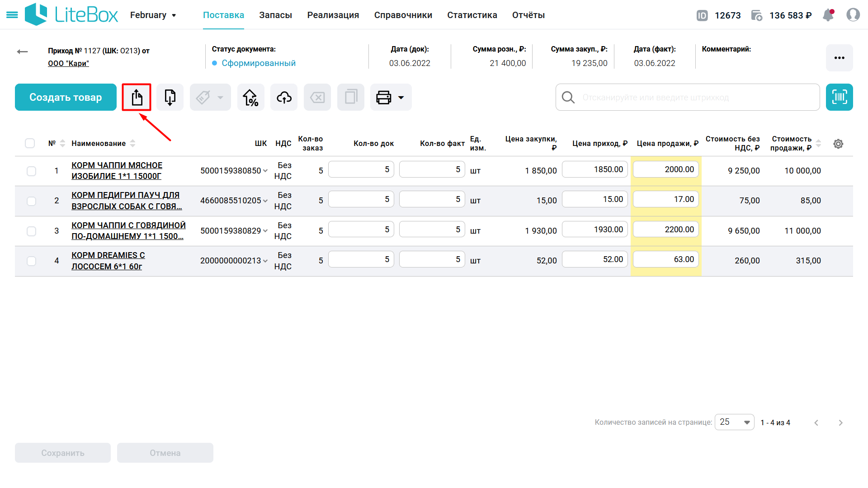Click the export document upload icon
Image resolution: width=868 pixels, height=488 pixels.
137,97
